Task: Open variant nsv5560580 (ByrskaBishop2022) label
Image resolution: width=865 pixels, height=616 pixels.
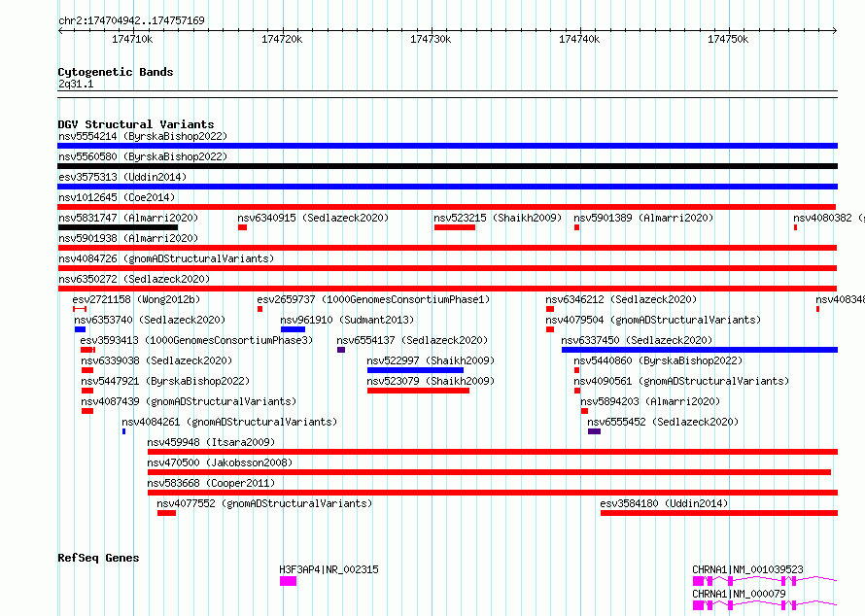Action: 143,156
